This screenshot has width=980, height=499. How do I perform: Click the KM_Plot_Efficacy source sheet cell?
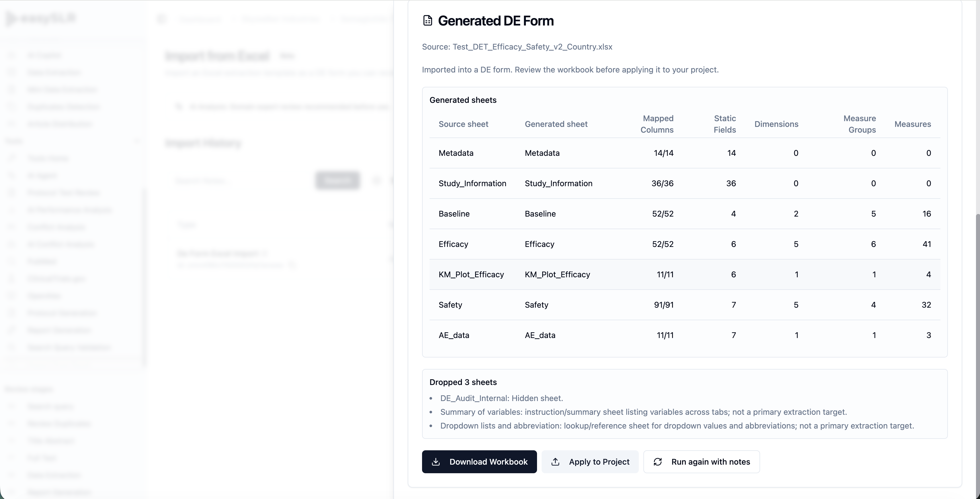pyautogui.click(x=471, y=274)
